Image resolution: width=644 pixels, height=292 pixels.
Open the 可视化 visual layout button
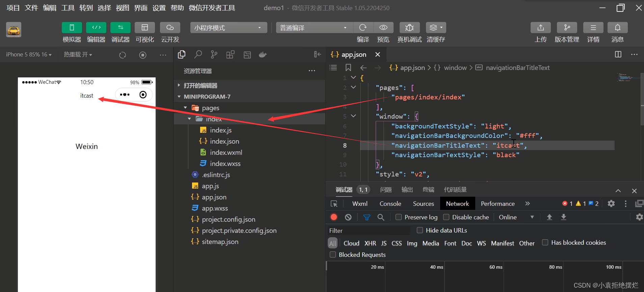[x=145, y=27]
